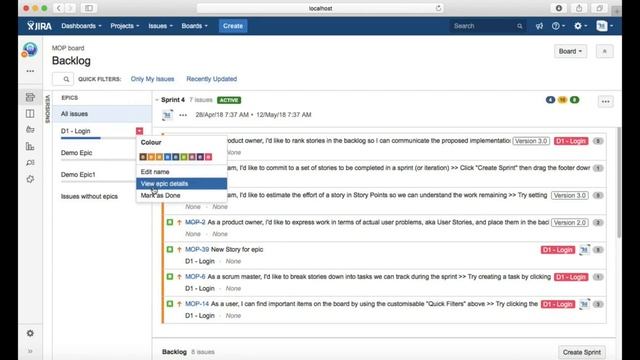The height and width of the screenshot is (360, 640).
Task: Toggle the Recently Updated quick filter
Action: point(211,79)
